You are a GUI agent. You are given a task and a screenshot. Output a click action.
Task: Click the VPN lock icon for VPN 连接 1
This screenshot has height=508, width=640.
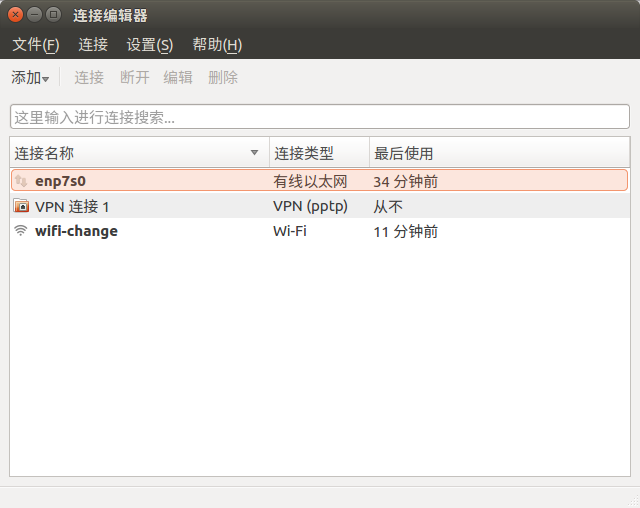click(21, 206)
